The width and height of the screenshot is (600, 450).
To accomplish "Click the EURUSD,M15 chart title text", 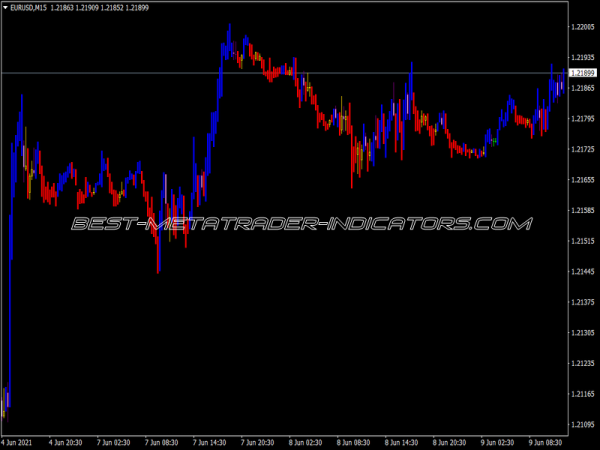I will (x=32, y=9).
